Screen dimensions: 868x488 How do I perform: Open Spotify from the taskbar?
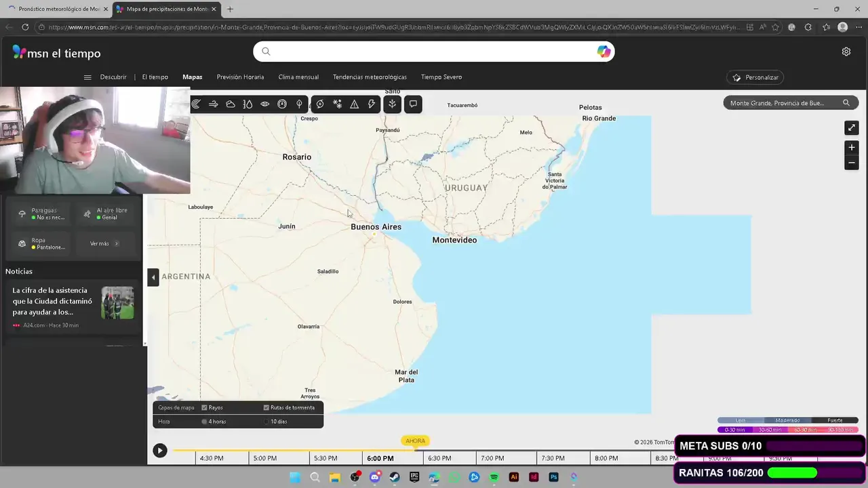(x=494, y=477)
